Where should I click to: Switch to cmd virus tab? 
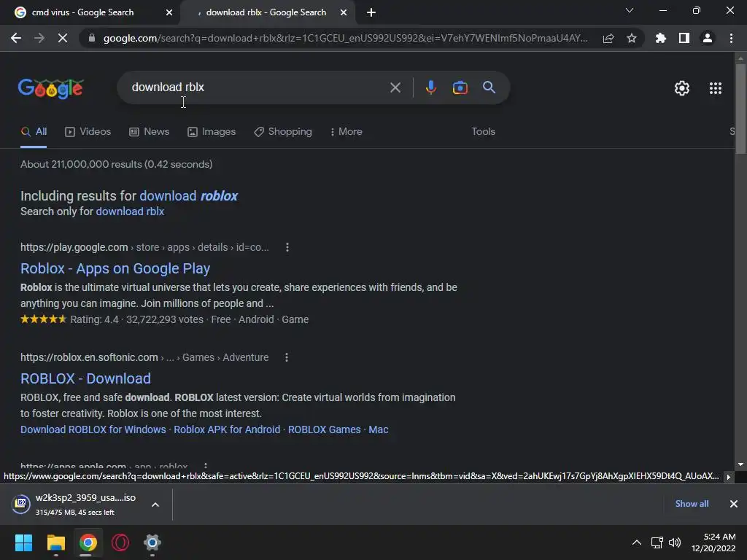tap(82, 12)
